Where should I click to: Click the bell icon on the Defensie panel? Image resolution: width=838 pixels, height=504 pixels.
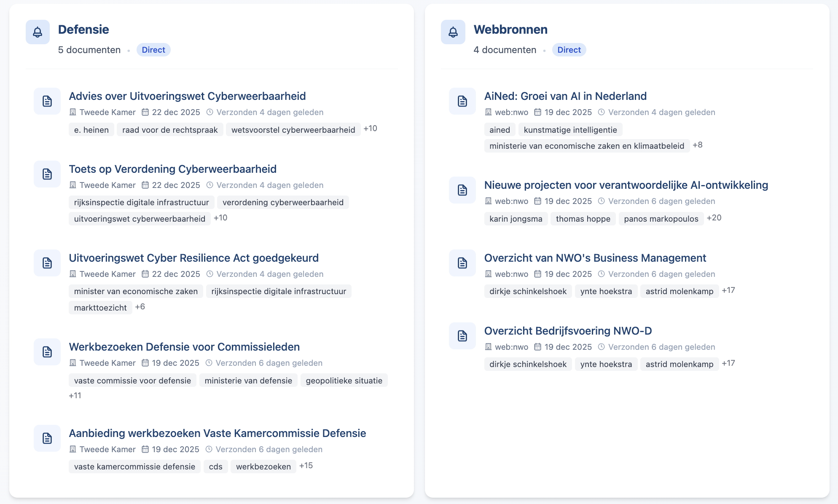(38, 32)
